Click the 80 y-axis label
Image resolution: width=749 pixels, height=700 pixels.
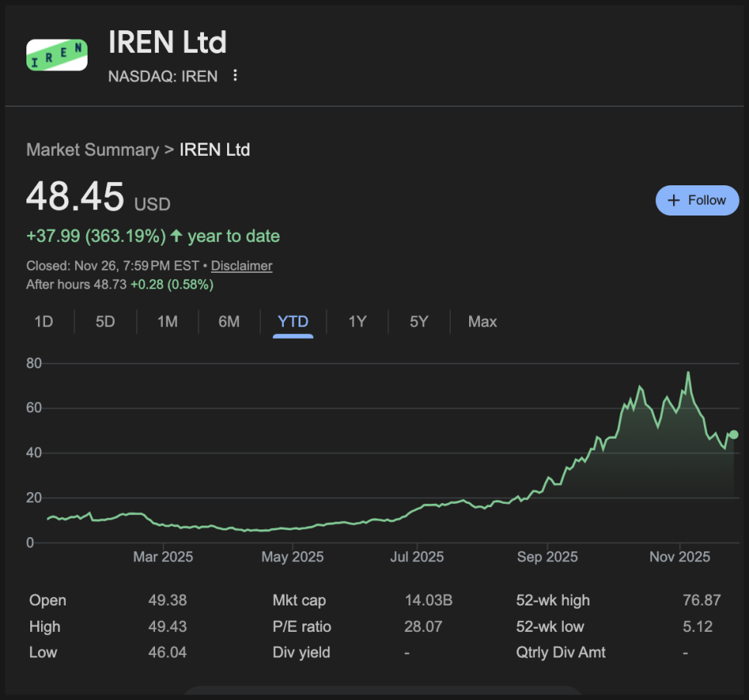click(x=34, y=364)
